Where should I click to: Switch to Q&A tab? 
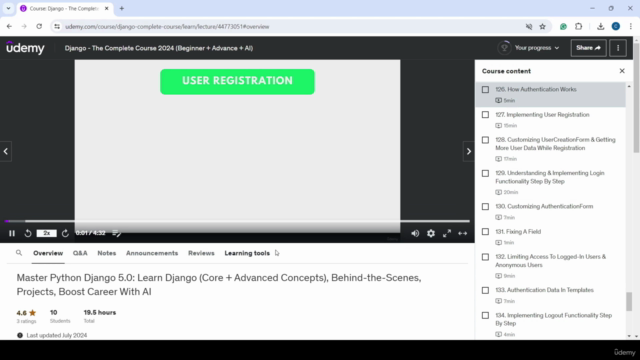80,253
